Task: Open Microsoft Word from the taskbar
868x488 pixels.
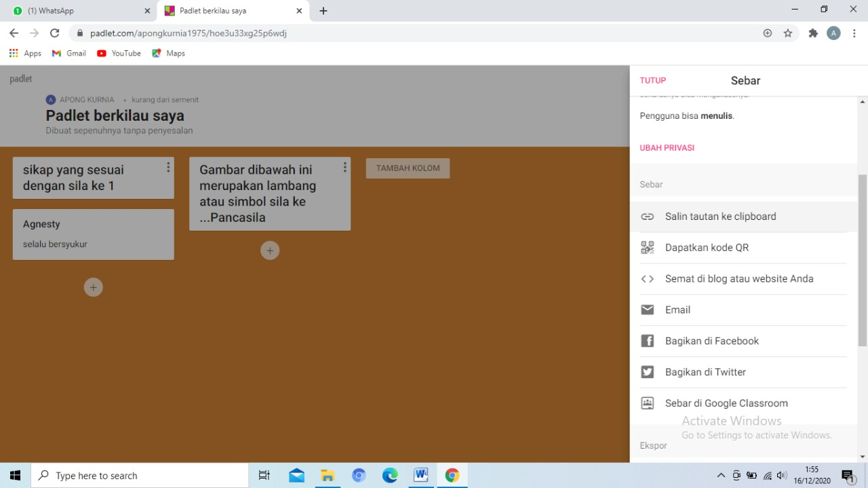Action: pyautogui.click(x=420, y=476)
